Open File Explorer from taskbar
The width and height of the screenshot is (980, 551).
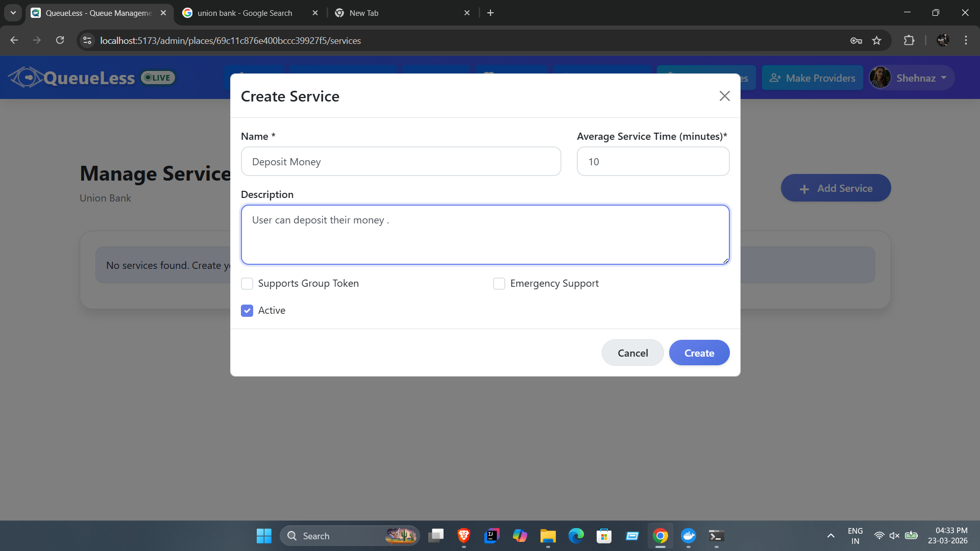tap(548, 536)
